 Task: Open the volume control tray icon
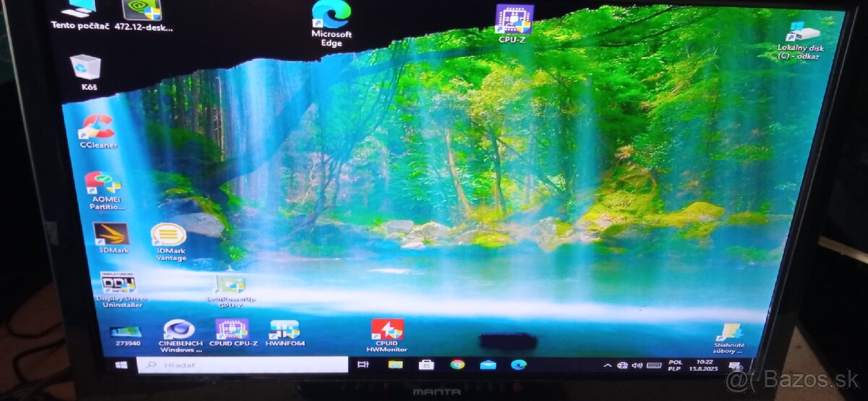[x=637, y=366]
